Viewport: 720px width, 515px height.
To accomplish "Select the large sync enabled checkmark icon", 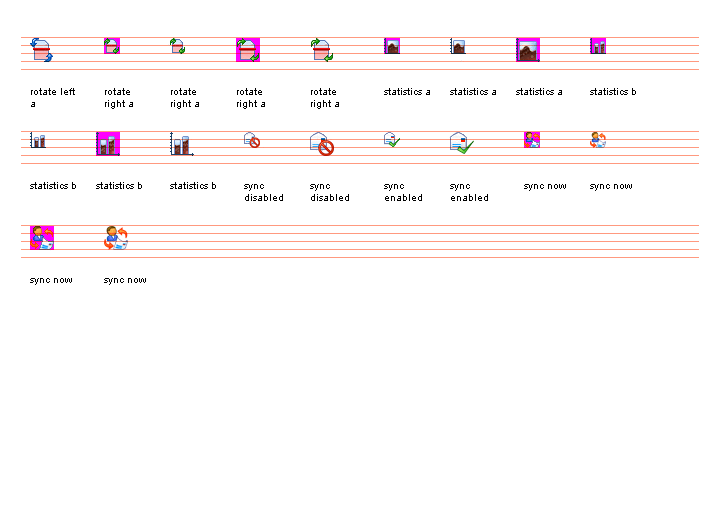I will click(x=462, y=144).
